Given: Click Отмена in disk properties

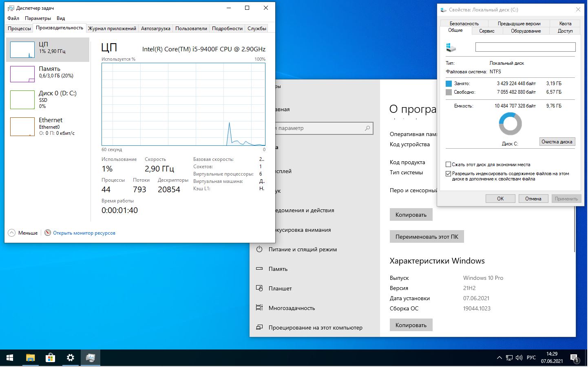Looking at the screenshot, I should [533, 199].
